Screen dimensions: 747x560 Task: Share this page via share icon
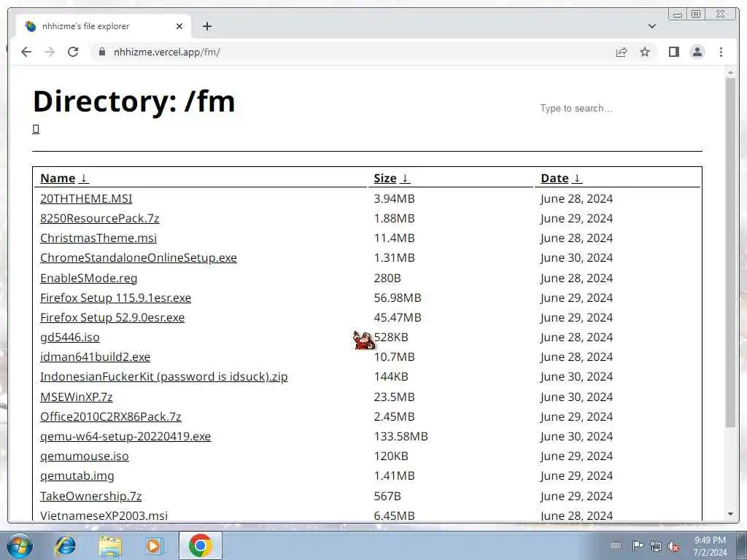pos(622,52)
